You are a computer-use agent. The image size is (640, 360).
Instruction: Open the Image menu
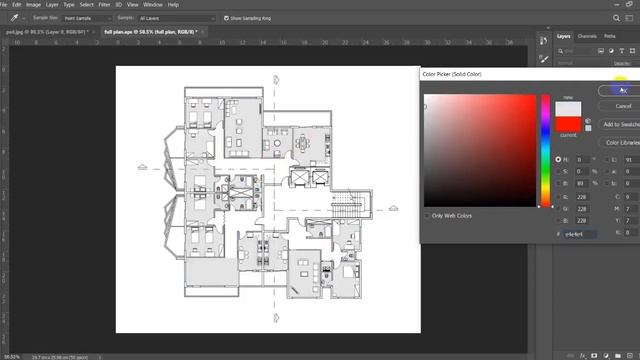click(33, 4)
